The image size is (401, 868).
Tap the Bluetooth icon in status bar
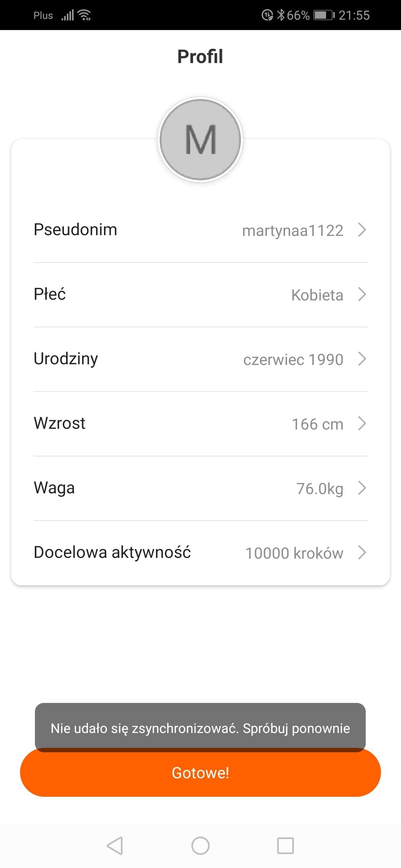pos(281,15)
